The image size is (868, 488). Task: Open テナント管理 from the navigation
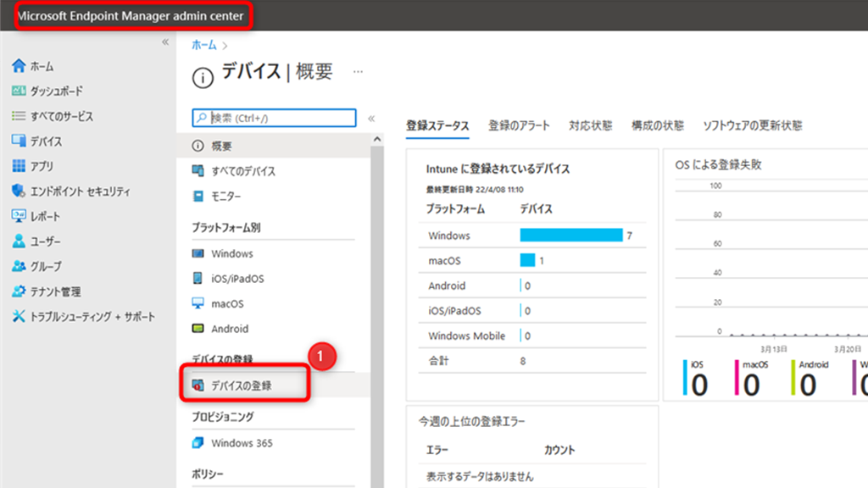click(x=51, y=291)
